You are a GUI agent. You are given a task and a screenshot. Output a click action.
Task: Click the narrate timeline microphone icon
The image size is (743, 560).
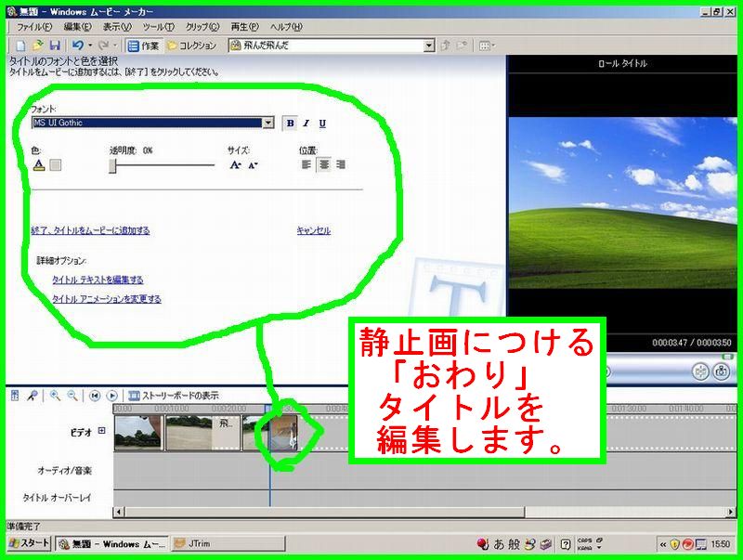(33, 395)
